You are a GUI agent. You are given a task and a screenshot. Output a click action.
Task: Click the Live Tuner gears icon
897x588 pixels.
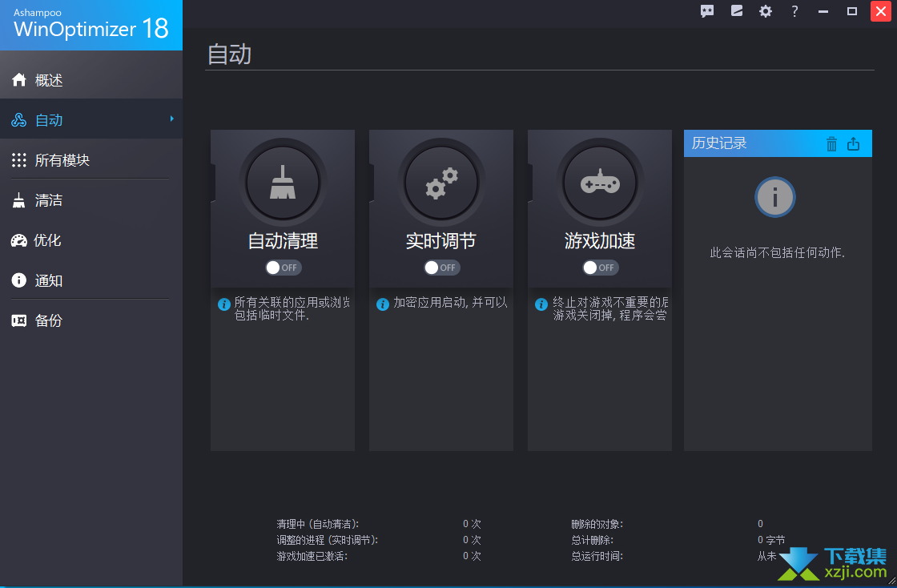coord(441,183)
